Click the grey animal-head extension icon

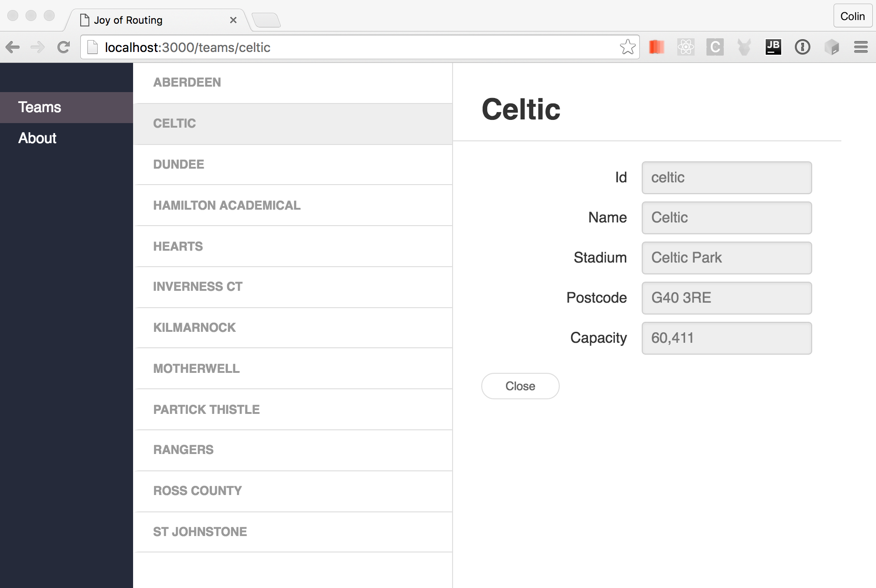(x=744, y=47)
